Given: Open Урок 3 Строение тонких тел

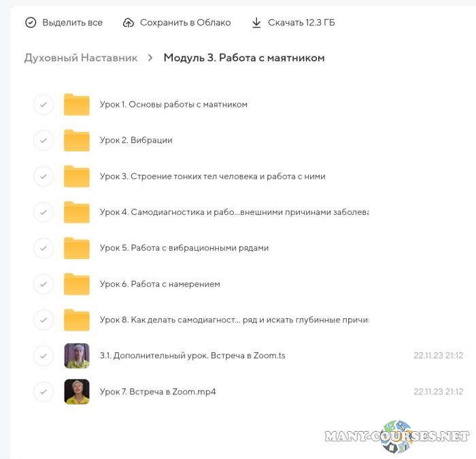Looking at the screenshot, I should [212, 176].
